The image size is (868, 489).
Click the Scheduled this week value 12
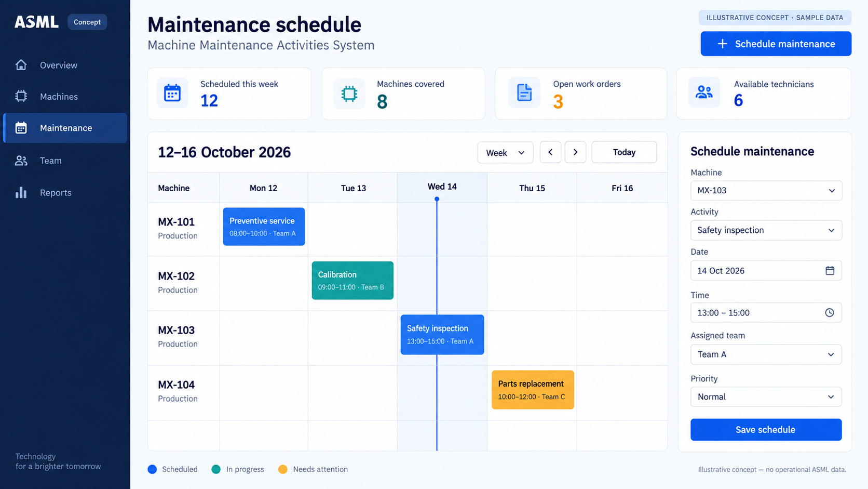209,101
